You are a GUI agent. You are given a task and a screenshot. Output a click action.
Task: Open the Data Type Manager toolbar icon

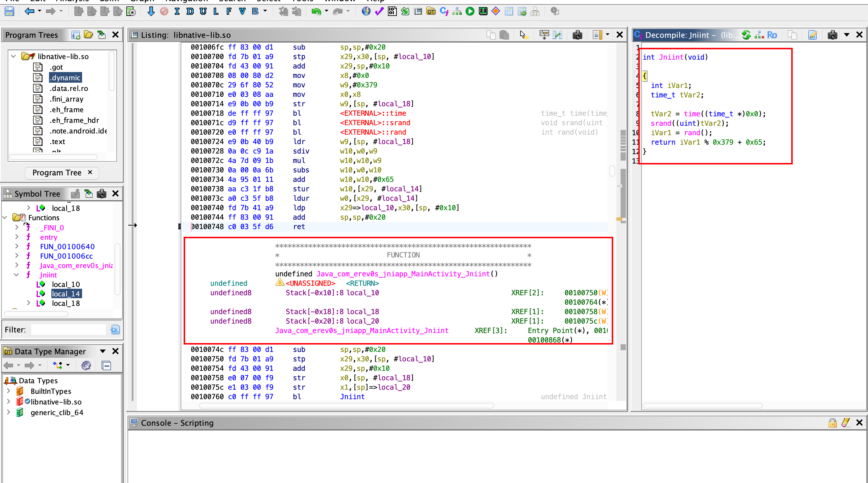431,12
